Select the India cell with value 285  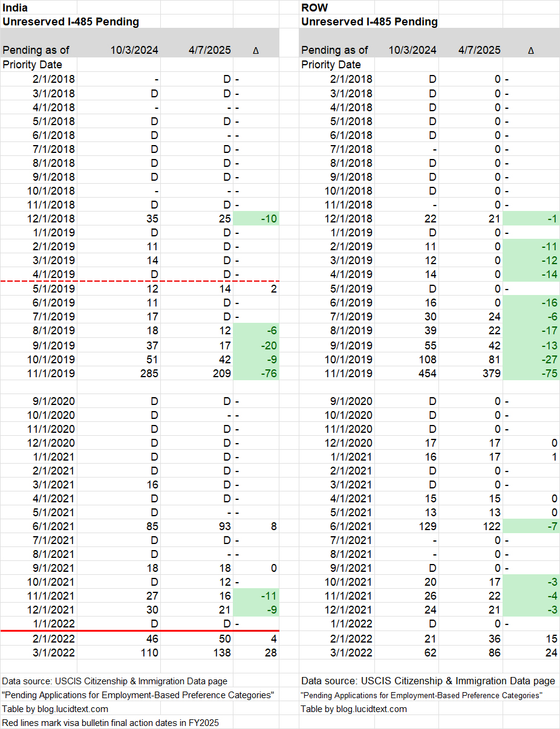tap(148, 374)
